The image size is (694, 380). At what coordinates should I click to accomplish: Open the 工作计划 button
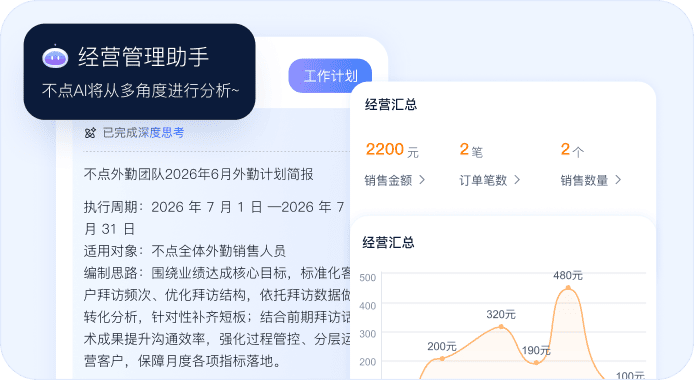point(330,76)
